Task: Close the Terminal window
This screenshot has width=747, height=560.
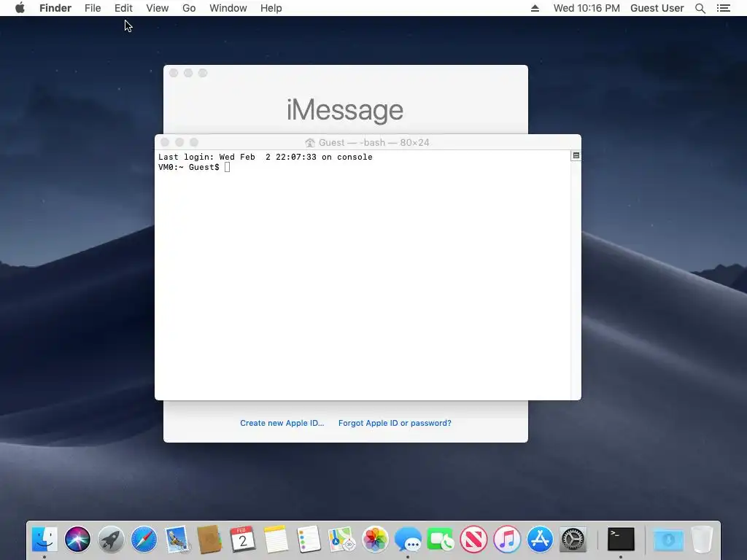Action: coord(165,142)
